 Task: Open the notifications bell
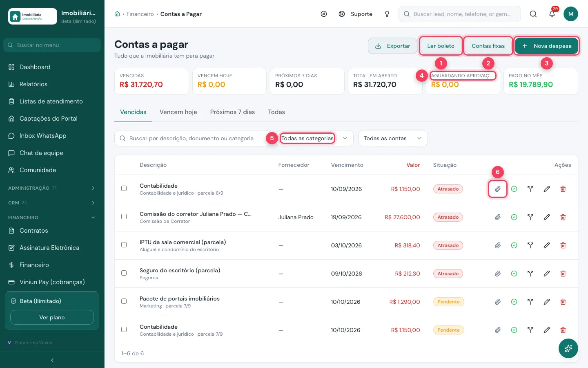tap(552, 14)
